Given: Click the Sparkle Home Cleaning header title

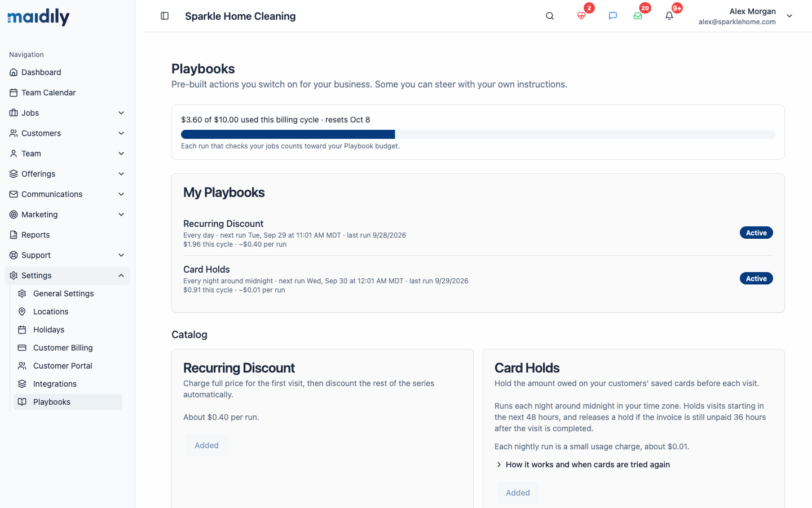Looking at the screenshot, I should coord(240,16).
